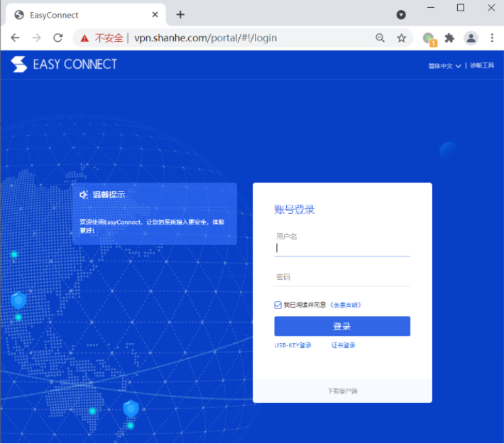Screen dimensions: 504x444
Task: Click the 密码 password input field
Action: pyautogui.click(x=342, y=277)
